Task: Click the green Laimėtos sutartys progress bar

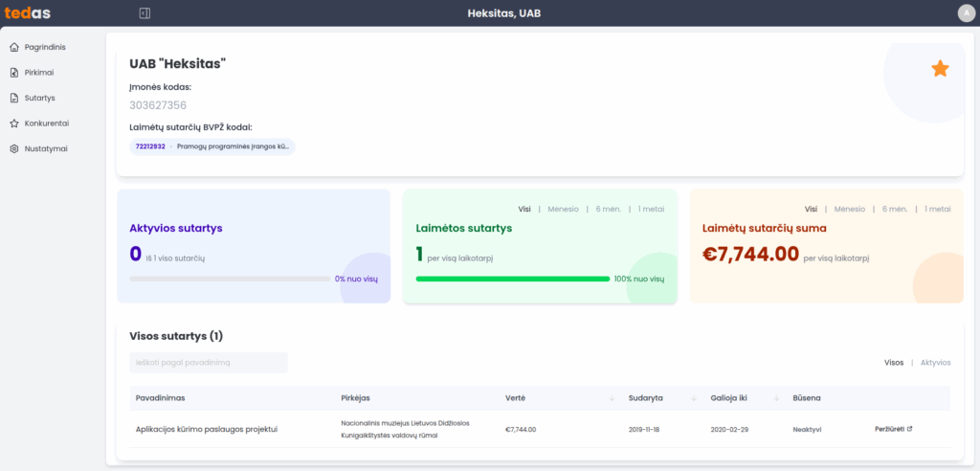Action: (x=513, y=279)
